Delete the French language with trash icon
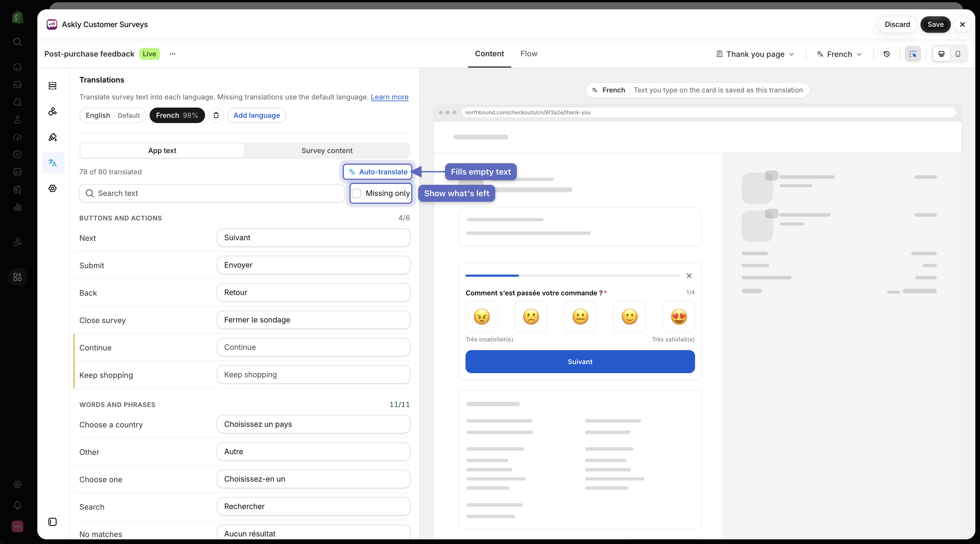Viewport: 980px width, 544px height. 216,115
